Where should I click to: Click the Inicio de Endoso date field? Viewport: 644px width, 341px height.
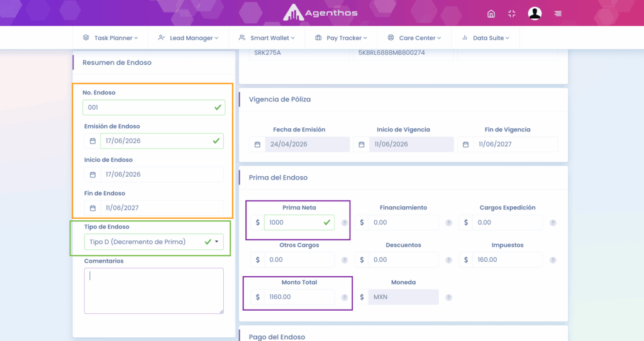click(162, 175)
